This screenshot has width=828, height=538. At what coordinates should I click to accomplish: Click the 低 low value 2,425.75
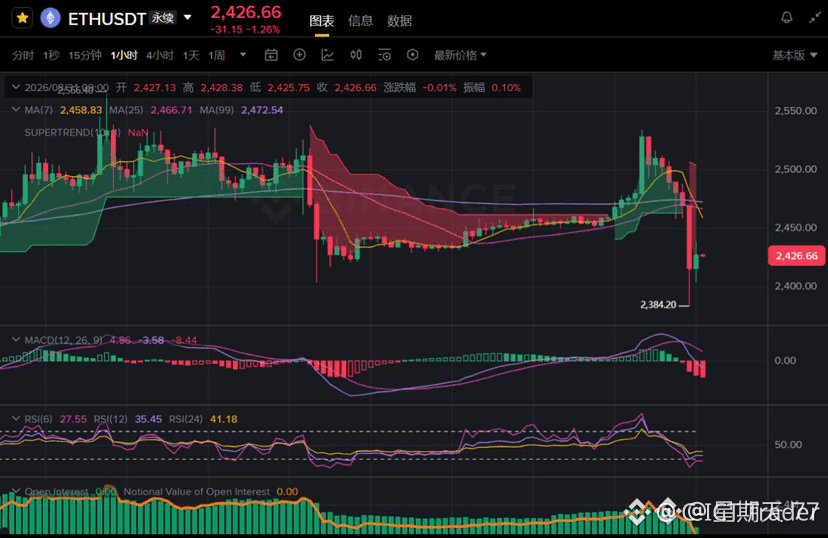pyautogui.click(x=288, y=88)
